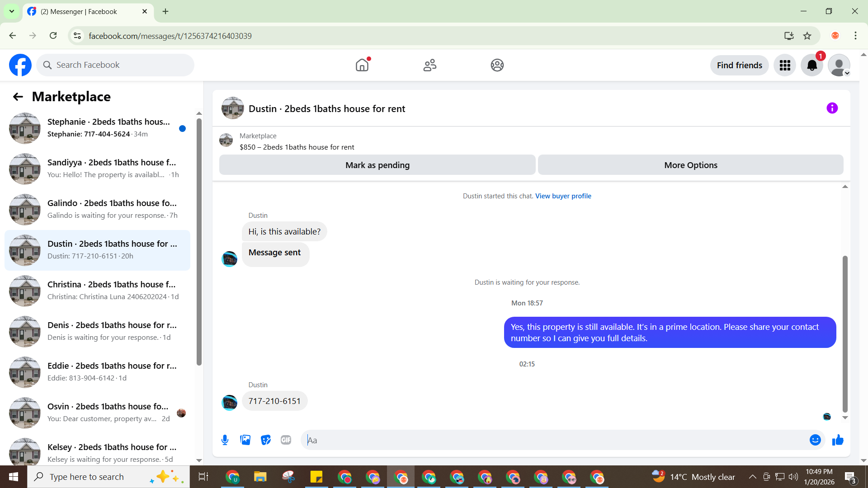Open the taskbar clock and calendar

pyautogui.click(x=819, y=477)
